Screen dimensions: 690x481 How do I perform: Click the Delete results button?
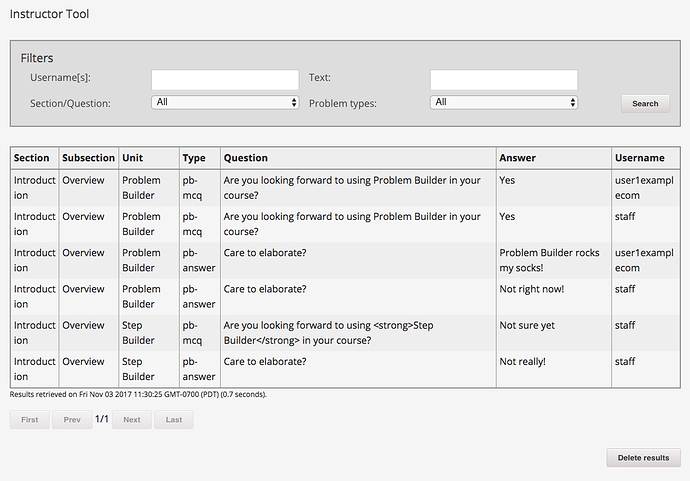coord(643,457)
